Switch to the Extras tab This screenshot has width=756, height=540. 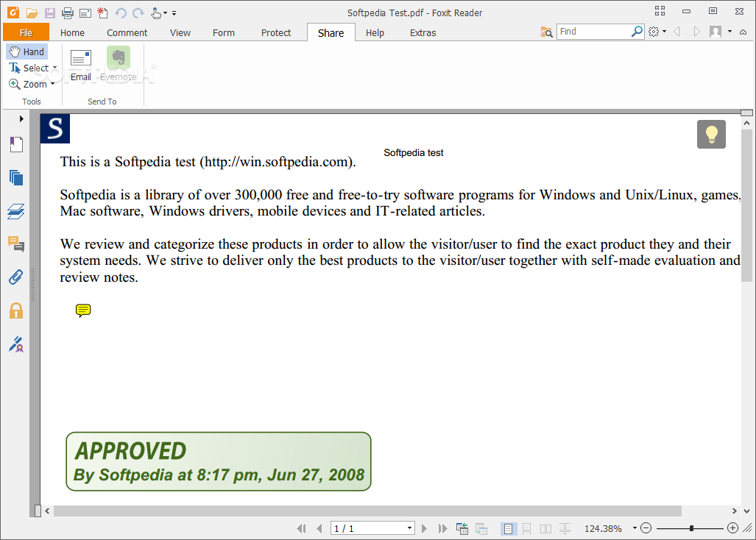tap(423, 32)
